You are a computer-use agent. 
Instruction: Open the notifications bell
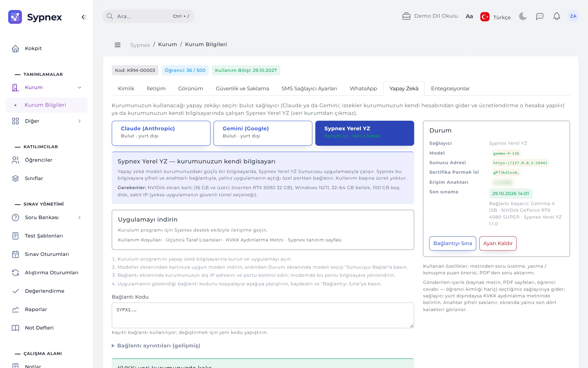tap(557, 16)
